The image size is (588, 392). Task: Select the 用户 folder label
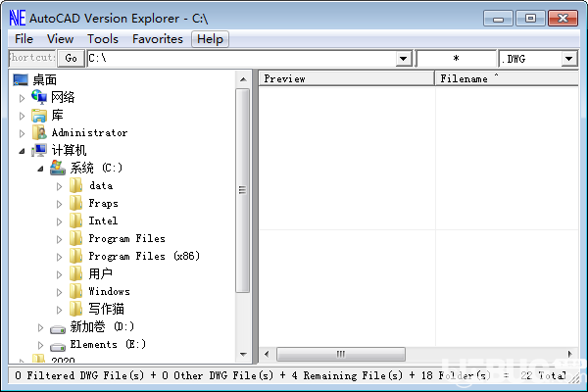[x=101, y=273]
